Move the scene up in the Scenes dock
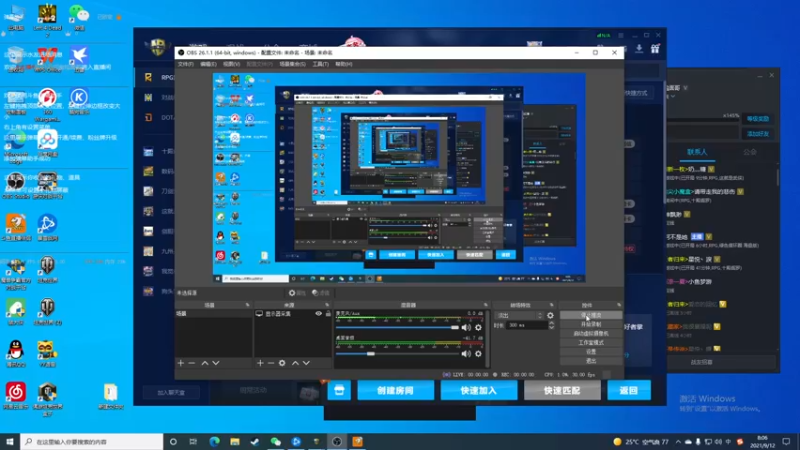Screen dimensions: 800x450 click(205, 363)
